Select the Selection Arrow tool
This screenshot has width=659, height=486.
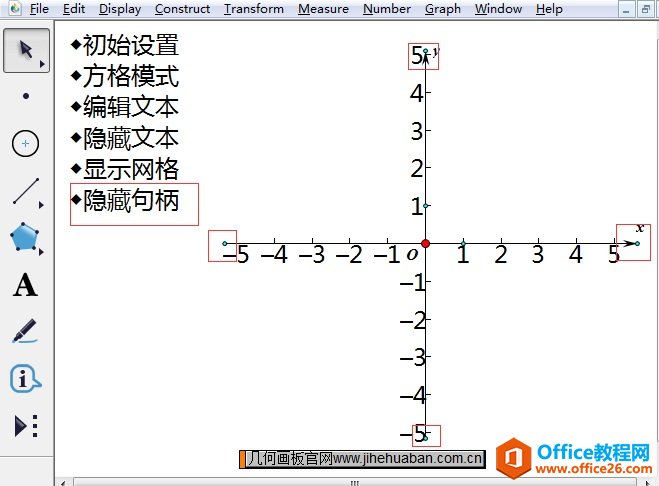26,50
